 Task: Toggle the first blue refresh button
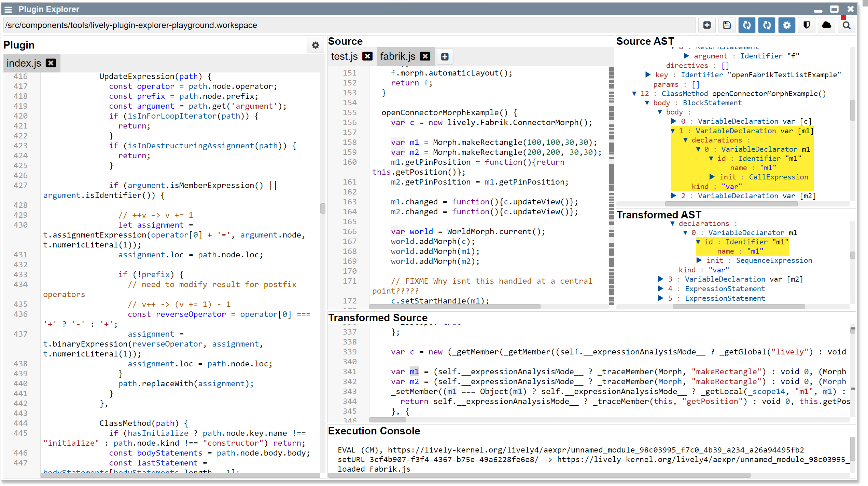pos(747,25)
